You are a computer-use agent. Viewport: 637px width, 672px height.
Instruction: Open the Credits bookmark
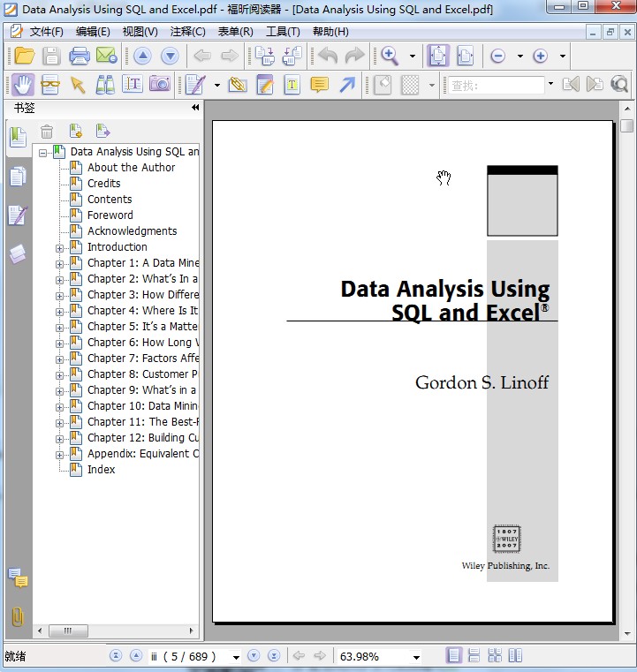103,184
